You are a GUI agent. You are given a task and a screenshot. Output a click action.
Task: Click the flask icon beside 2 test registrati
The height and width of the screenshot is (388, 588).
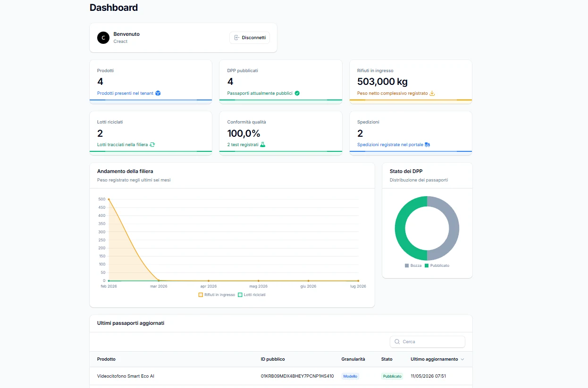click(263, 145)
